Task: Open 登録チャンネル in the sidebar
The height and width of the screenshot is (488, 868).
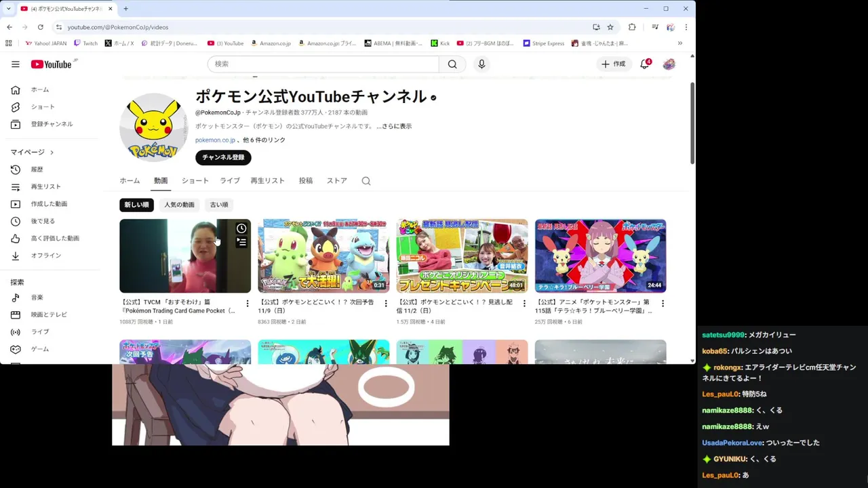Action: coord(52,124)
